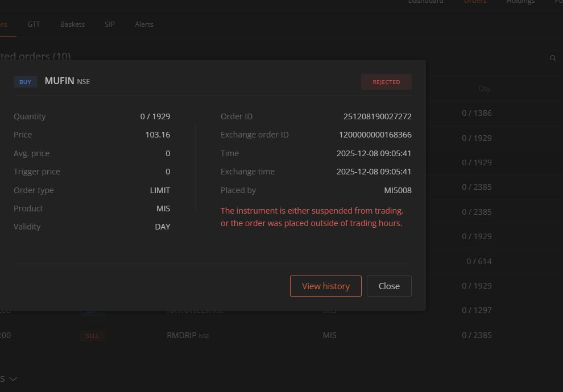Open the Alerts tab
This screenshot has width=563, height=392.
pyautogui.click(x=144, y=24)
